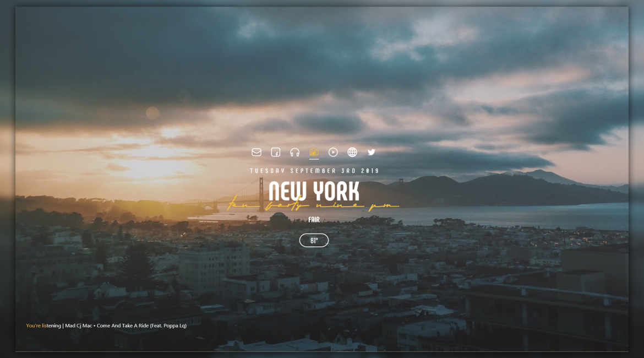Click the "You're listening" label
This screenshot has width=644, height=358.
pyautogui.click(x=43, y=326)
